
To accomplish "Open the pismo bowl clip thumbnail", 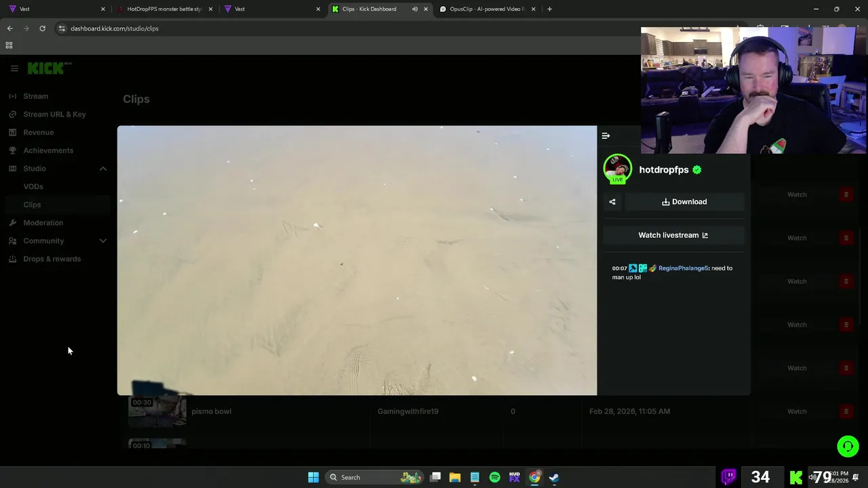I will [x=157, y=411].
